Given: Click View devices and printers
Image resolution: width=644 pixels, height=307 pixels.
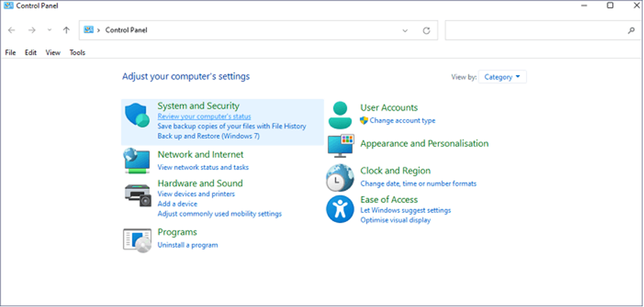Looking at the screenshot, I should coord(196,194).
